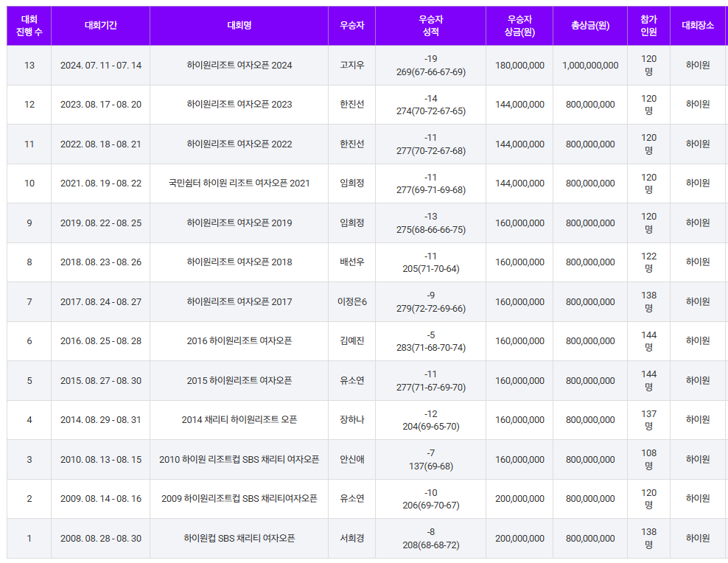Screen dimensions: 728x563
Task: Click date range 2017. 08. 24 - 08. 27
Action: [x=101, y=302]
